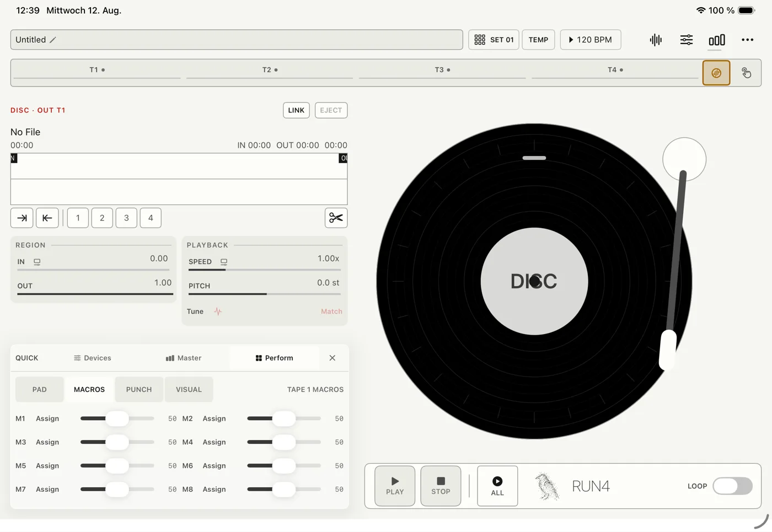The height and width of the screenshot is (532, 772).
Task: Click the 120 BPM tempo button
Action: tap(591, 40)
